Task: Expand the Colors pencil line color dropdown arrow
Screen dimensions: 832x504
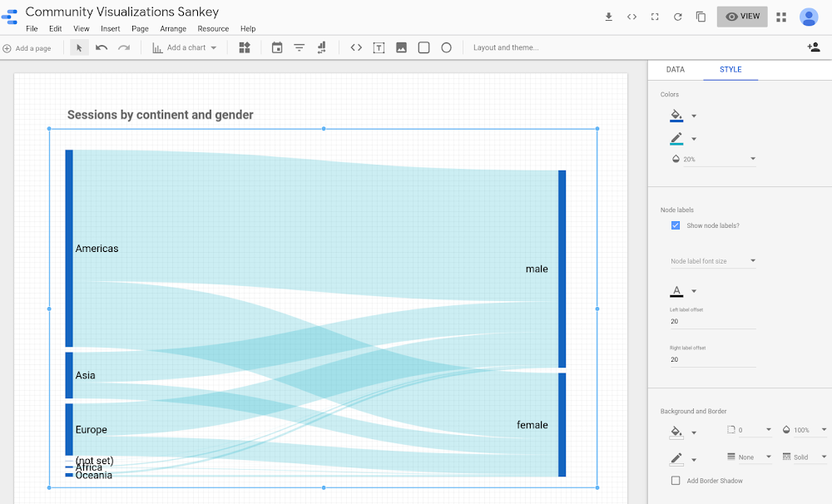Action: click(694, 140)
